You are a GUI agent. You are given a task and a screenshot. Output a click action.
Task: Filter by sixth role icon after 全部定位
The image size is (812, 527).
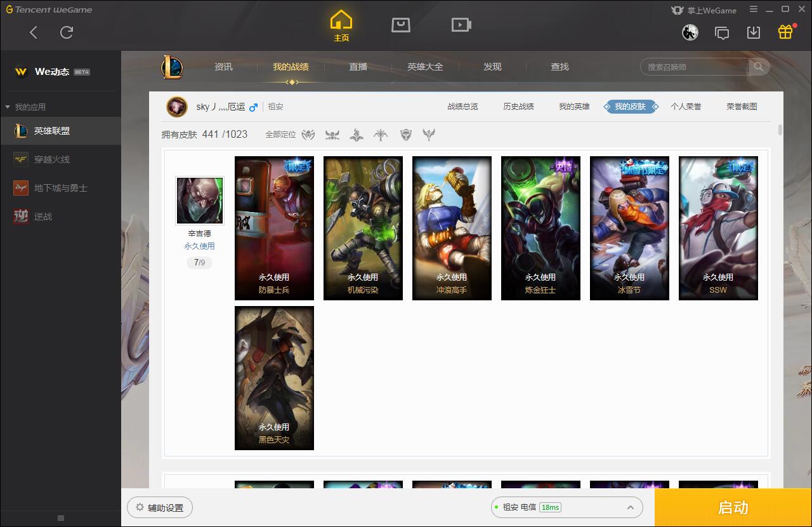(x=429, y=135)
